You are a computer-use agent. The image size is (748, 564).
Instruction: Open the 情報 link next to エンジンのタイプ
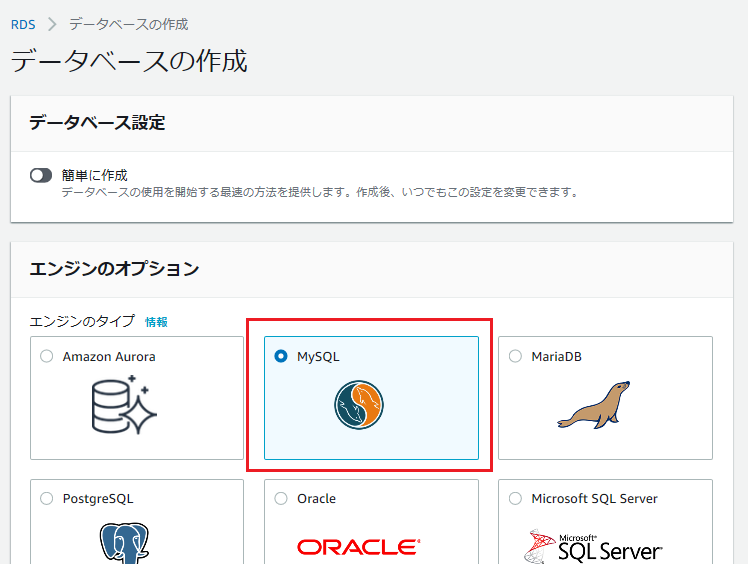pyautogui.click(x=156, y=322)
